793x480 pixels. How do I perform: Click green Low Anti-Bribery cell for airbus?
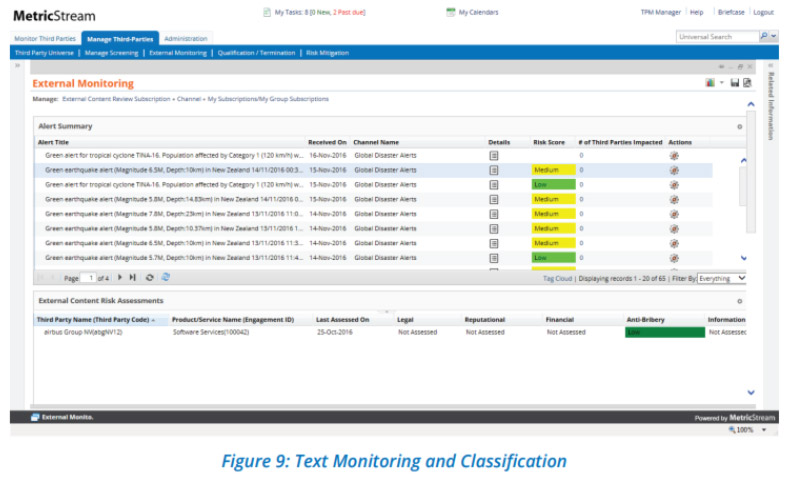click(x=665, y=333)
